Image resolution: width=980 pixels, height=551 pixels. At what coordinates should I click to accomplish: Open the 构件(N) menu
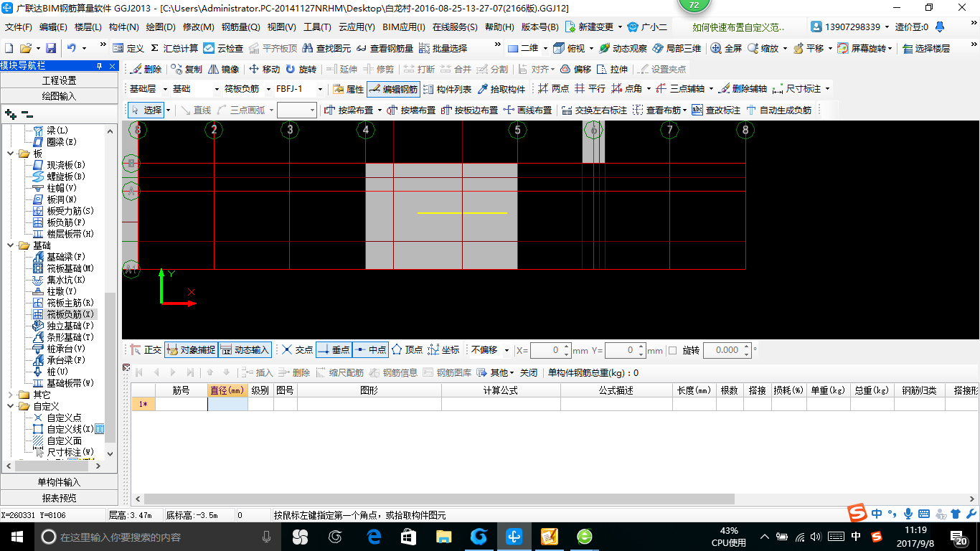124,27
